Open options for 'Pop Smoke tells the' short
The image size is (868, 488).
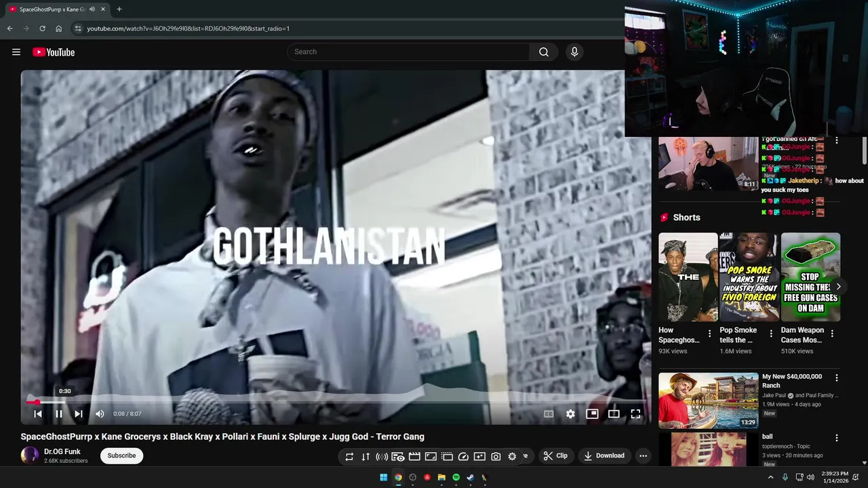click(x=771, y=333)
